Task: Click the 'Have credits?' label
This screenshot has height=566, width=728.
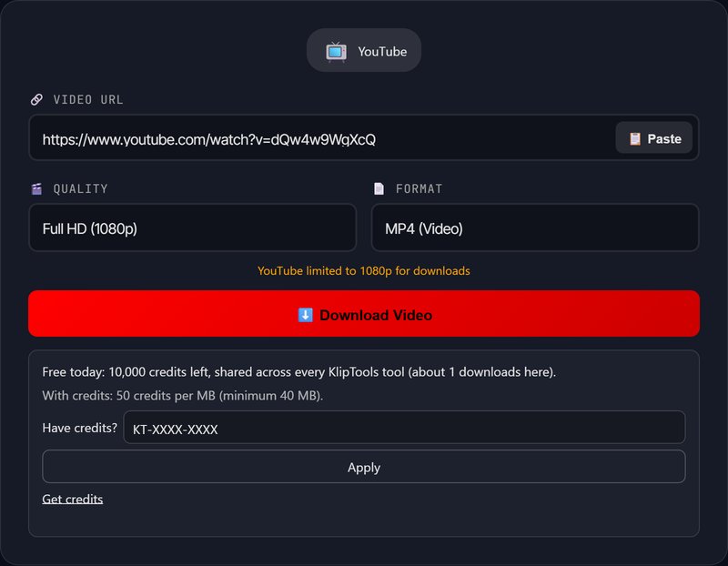Action: coord(79,428)
